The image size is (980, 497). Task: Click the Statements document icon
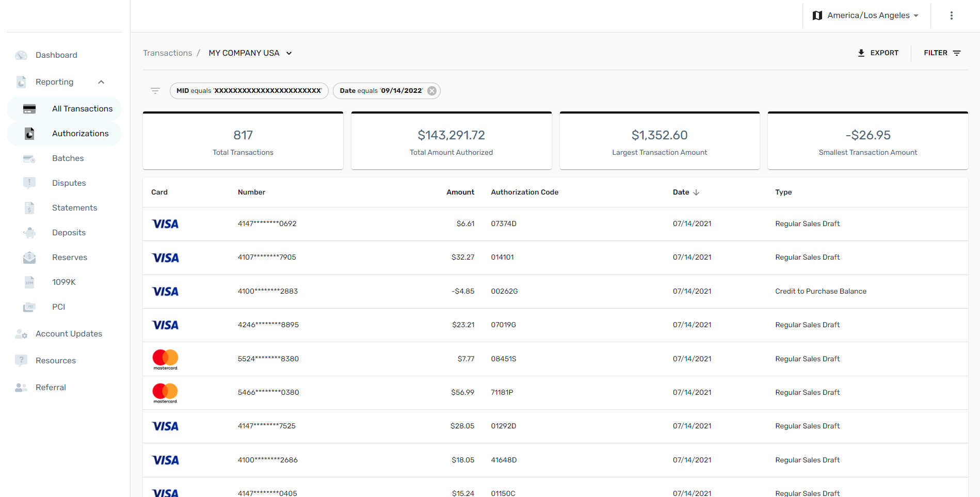point(29,208)
